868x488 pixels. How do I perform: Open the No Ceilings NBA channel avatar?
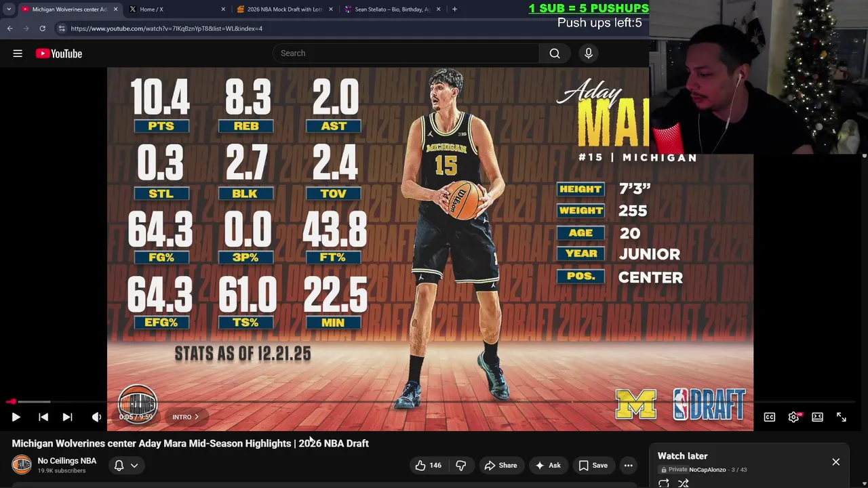22,465
